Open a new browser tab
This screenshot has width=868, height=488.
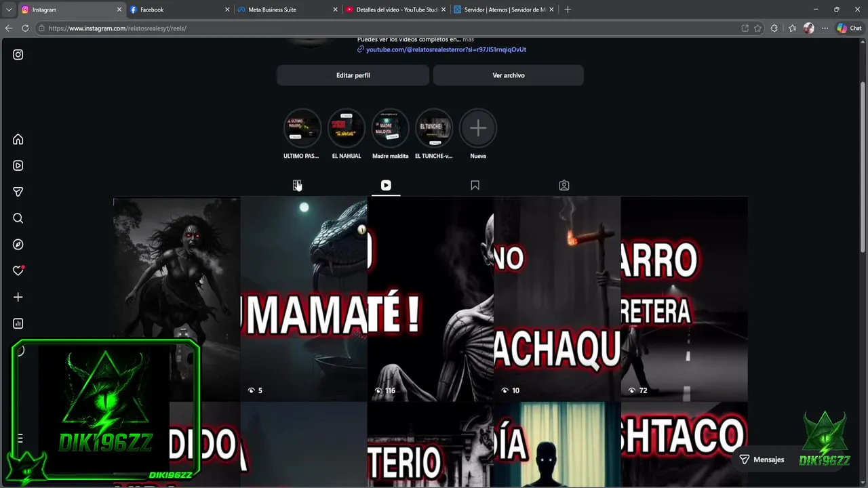pyautogui.click(x=568, y=9)
